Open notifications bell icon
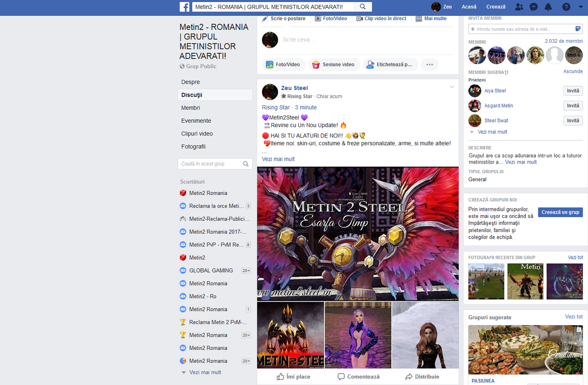Viewport: 588px width, 385px height. [548, 7]
